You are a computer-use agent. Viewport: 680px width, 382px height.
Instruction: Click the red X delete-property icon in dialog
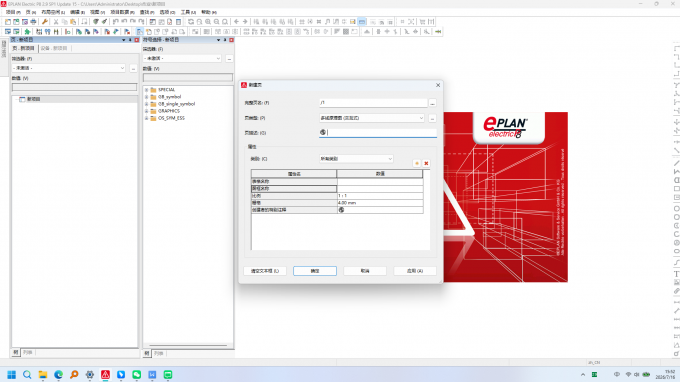[426, 163]
